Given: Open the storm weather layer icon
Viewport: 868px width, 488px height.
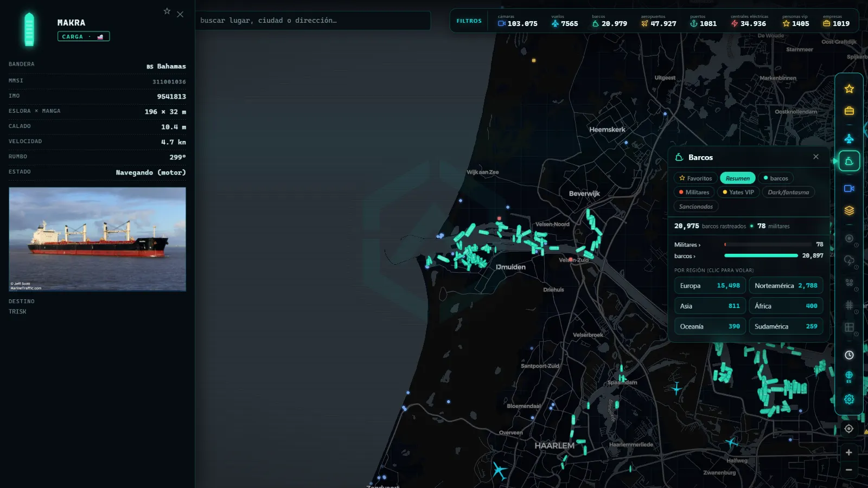Looking at the screenshot, I should click(849, 260).
